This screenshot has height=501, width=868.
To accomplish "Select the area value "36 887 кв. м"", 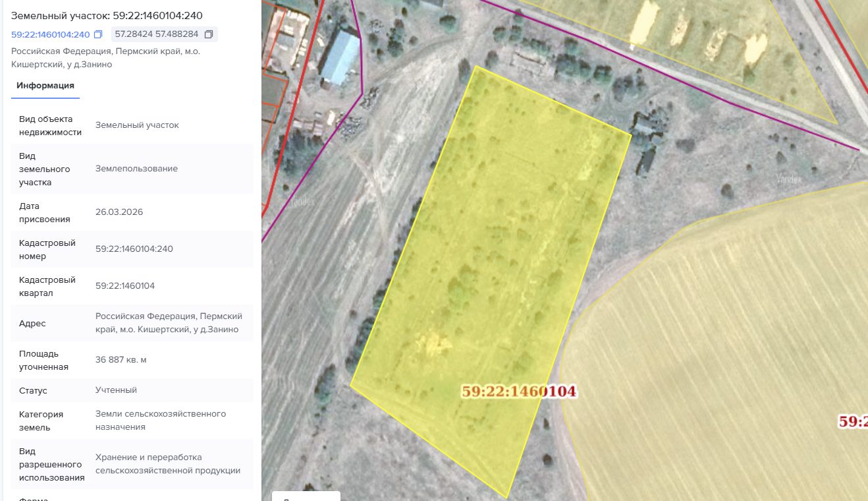I will coord(121,360).
